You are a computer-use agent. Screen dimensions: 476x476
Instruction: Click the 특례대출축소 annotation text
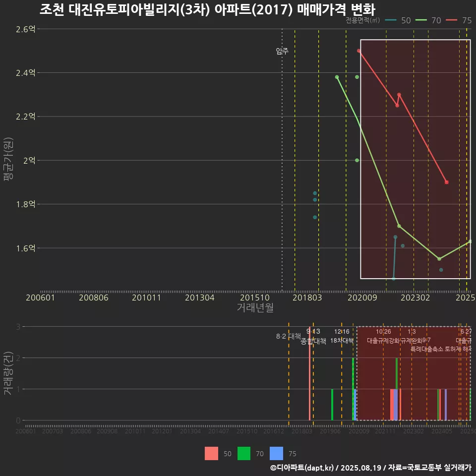(427, 349)
